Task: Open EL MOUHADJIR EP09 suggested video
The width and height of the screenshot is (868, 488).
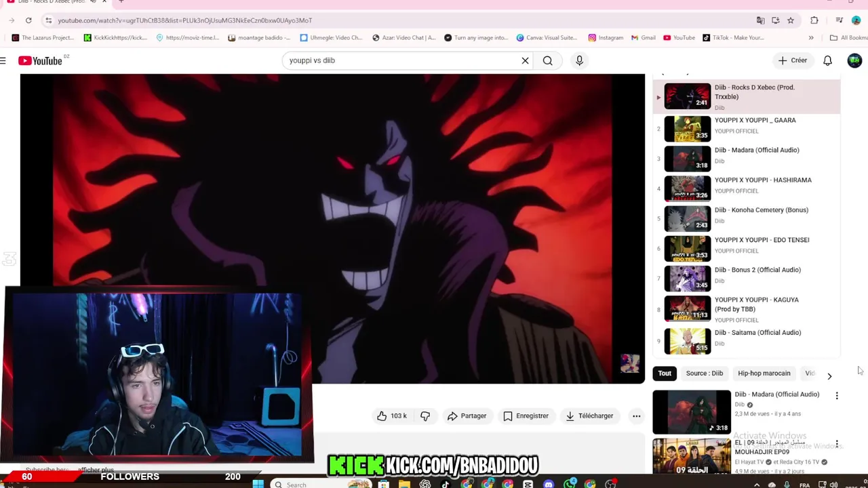Action: point(692,457)
